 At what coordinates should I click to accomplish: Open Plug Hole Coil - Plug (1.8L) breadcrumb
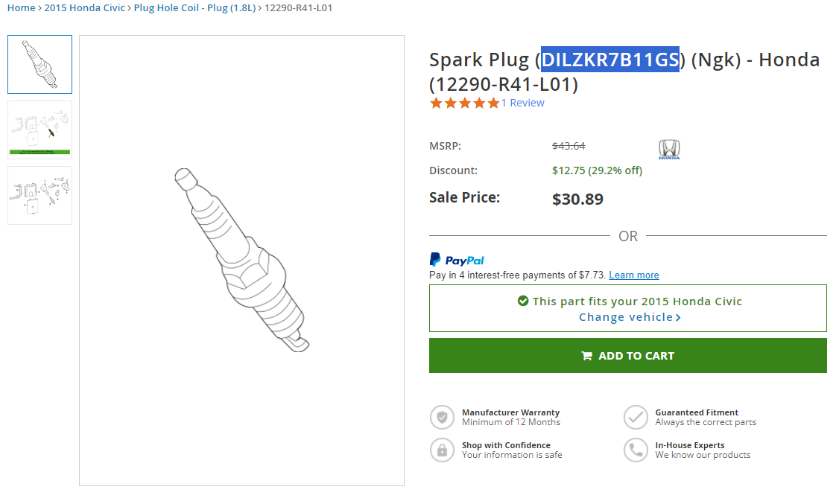(x=194, y=8)
